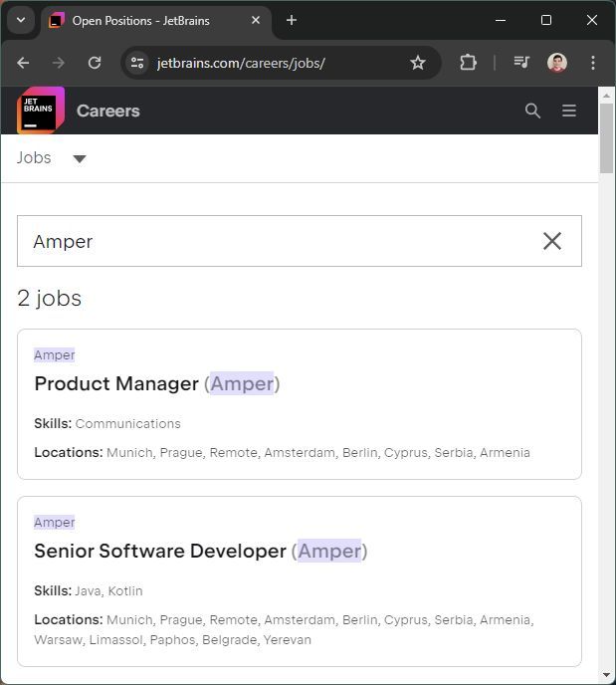Open the Careers site search icon
This screenshot has width=616, height=685.
click(532, 111)
